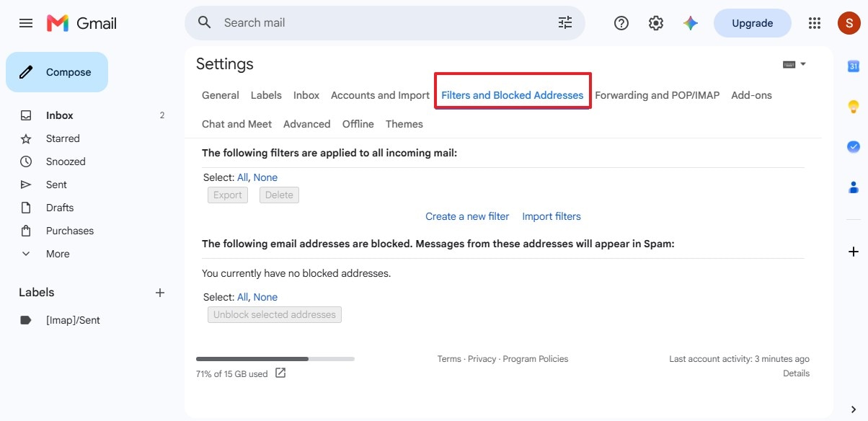Switch to the Advanced tab

[x=307, y=124]
